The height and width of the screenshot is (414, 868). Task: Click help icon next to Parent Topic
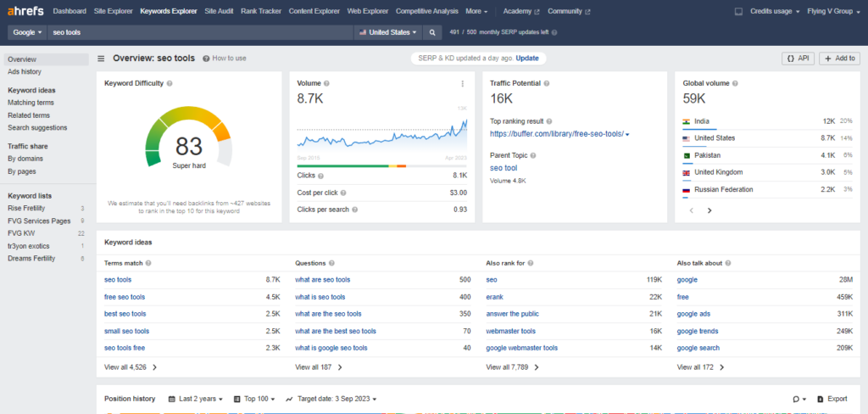click(533, 155)
